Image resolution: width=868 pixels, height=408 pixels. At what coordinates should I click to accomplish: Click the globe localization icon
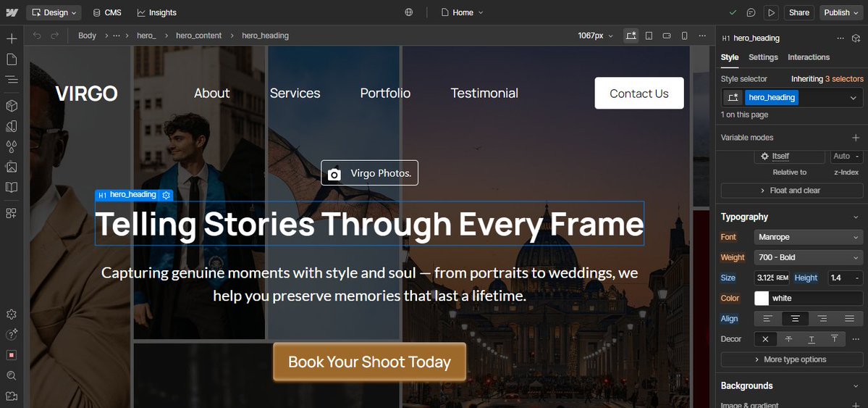408,12
